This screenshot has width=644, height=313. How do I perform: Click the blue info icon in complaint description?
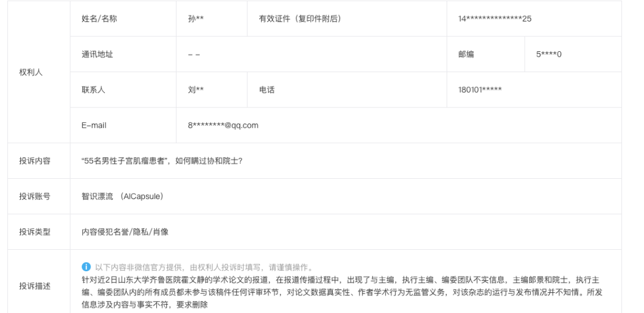click(x=86, y=266)
